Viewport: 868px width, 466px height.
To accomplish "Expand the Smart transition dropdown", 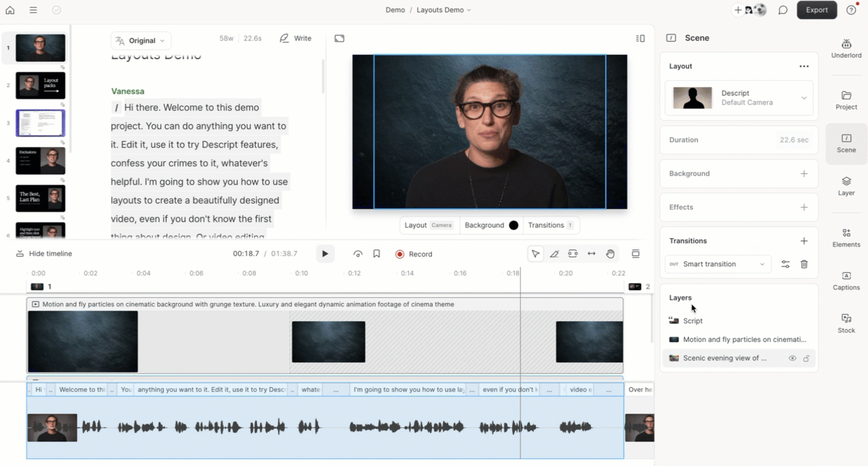I will (x=762, y=264).
